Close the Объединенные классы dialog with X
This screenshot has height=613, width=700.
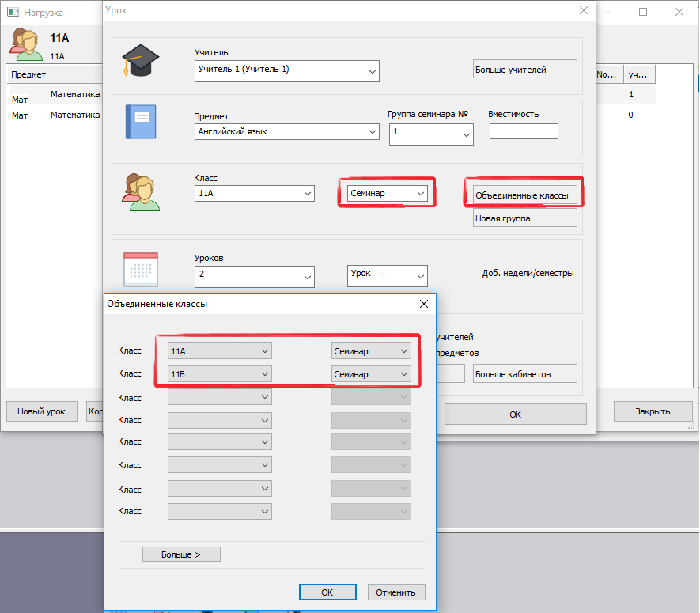[423, 303]
